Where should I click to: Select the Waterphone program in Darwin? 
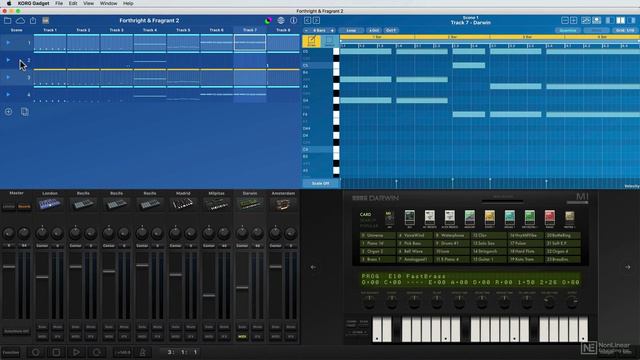pos(451,236)
